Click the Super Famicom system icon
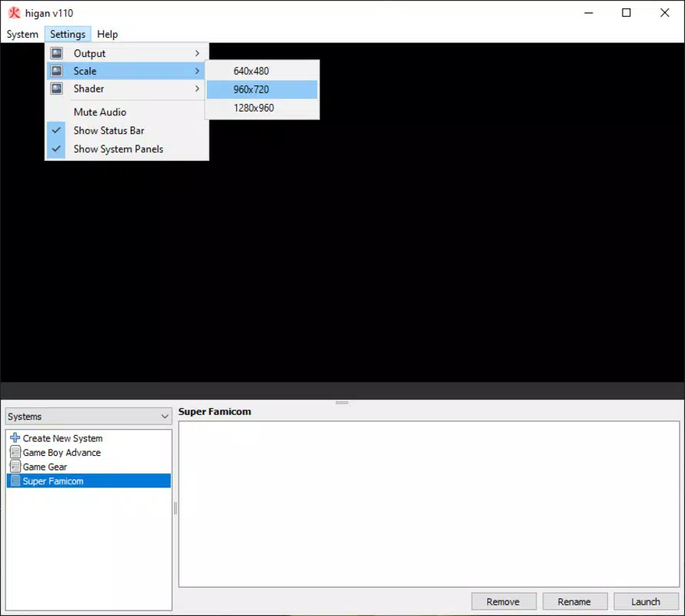The image size is (685, 616). point(15,481)
